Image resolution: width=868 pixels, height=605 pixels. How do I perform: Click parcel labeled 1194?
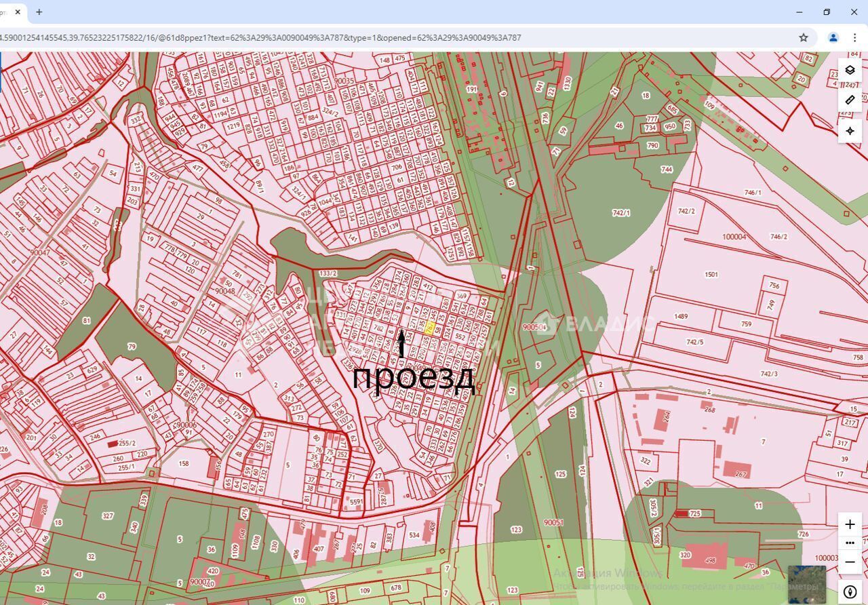click(221, 113)
